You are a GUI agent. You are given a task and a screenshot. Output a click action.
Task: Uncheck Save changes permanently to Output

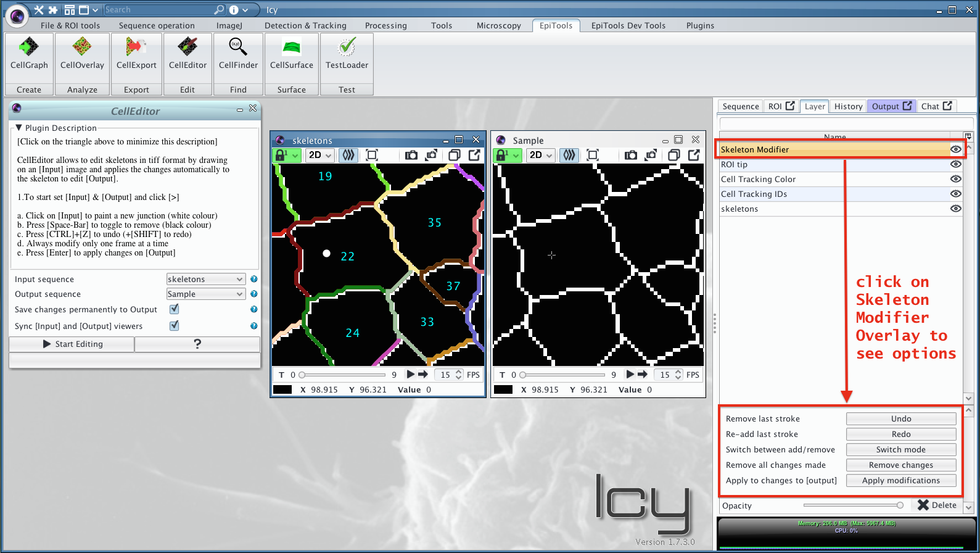[175, 309]
